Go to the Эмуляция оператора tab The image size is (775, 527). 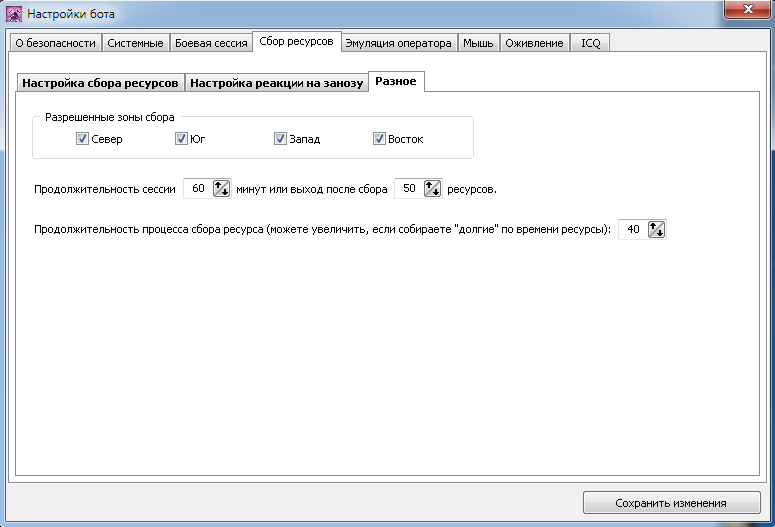click(x=398, y=43)
